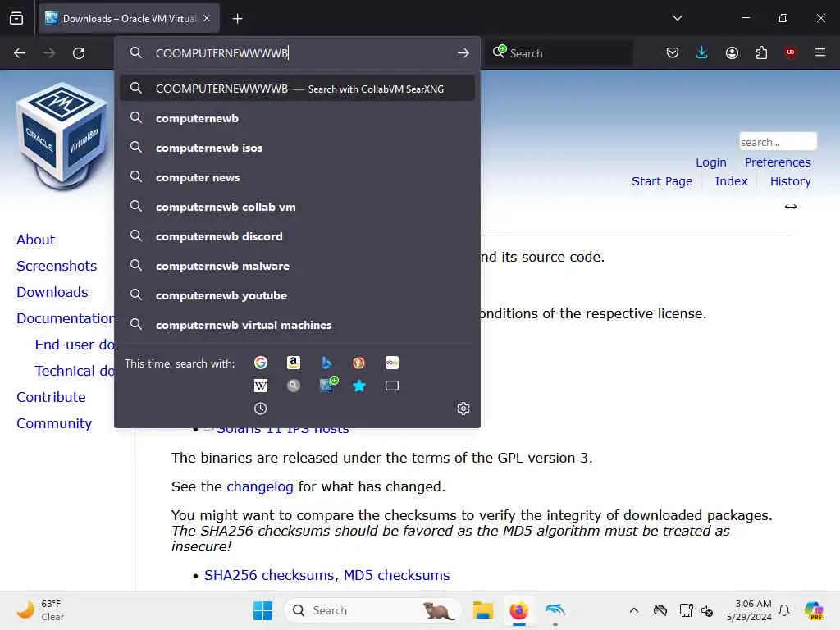Pick the 'computernewb collab vm' suggestion
This screenshot has width=840, height=630.
[297, 207]
